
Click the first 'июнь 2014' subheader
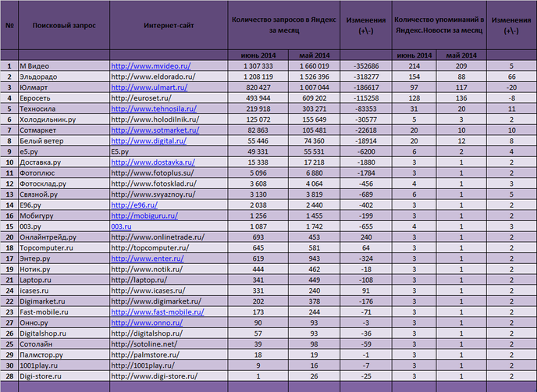click(258, 55)
